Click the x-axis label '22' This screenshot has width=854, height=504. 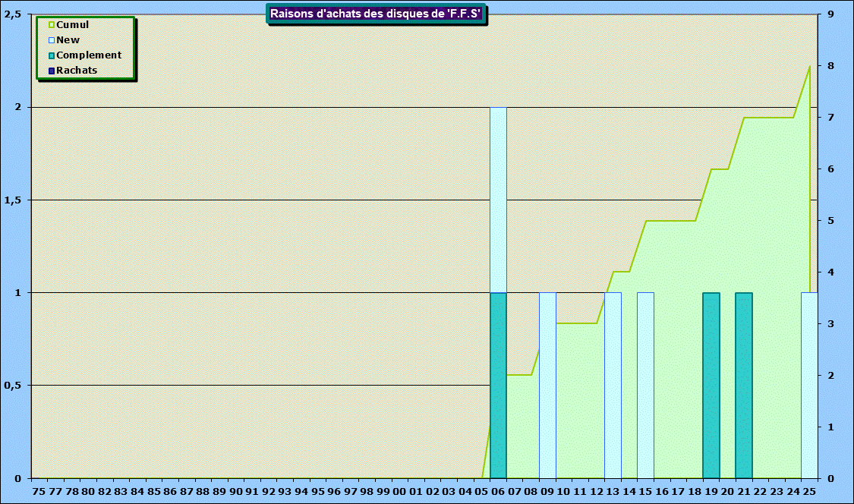pyautogui.click(x=761, y=491)
